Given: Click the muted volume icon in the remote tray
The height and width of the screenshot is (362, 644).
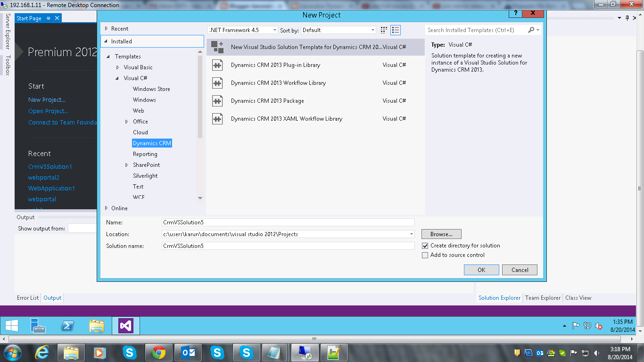Looking at the screenshot, I should [x=599, y=326].
